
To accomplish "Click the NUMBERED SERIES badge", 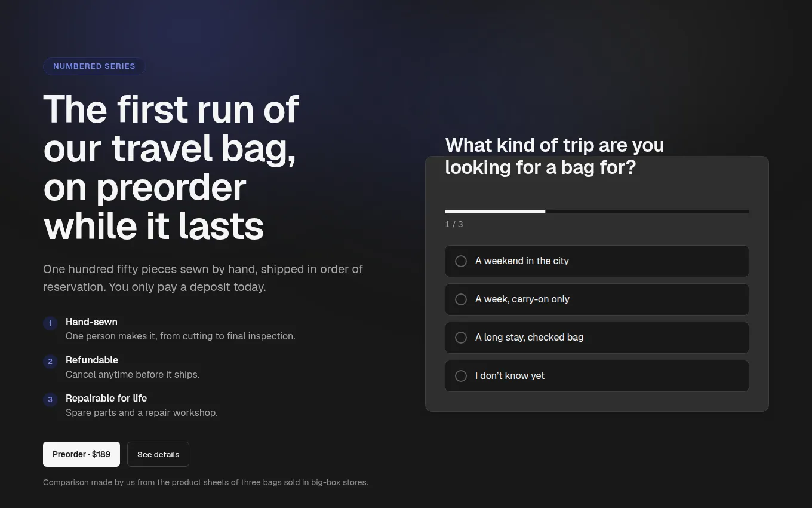I will click(94, 66).
